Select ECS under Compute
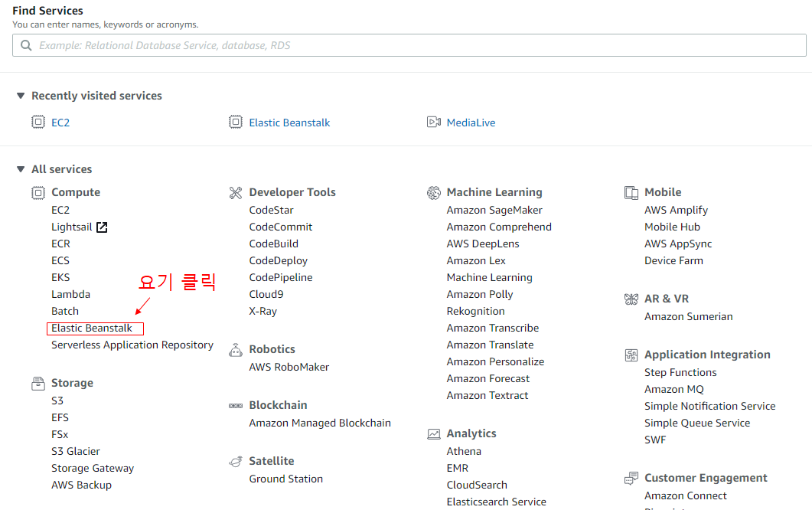The width and height of the screenshot is (812, 510). [60, 260]
